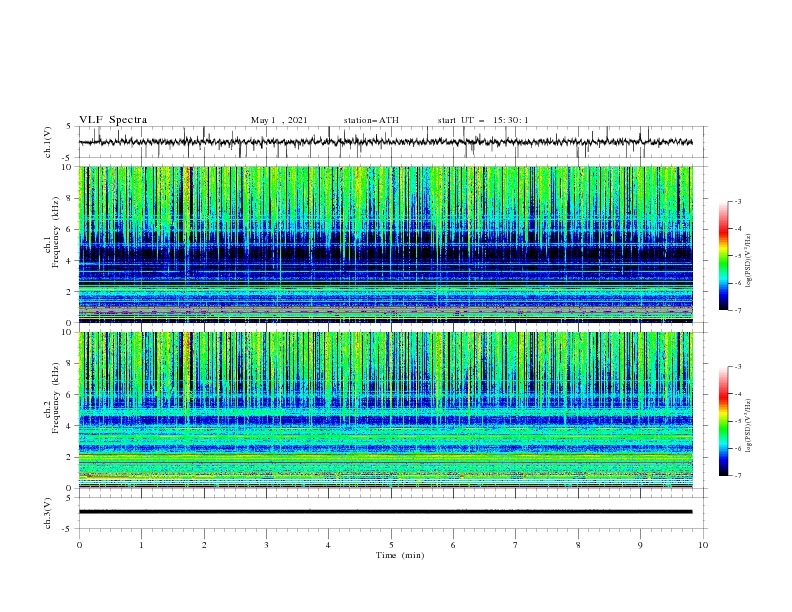
Task: Click time axis tick label "2"
Action: [204, 545]
